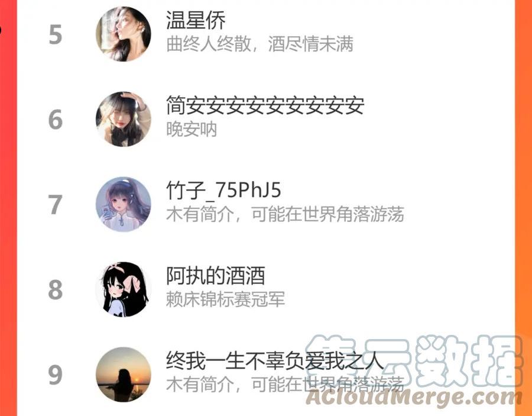532x416 pixels.
Task: Click rank number 9
Action: 56,375
